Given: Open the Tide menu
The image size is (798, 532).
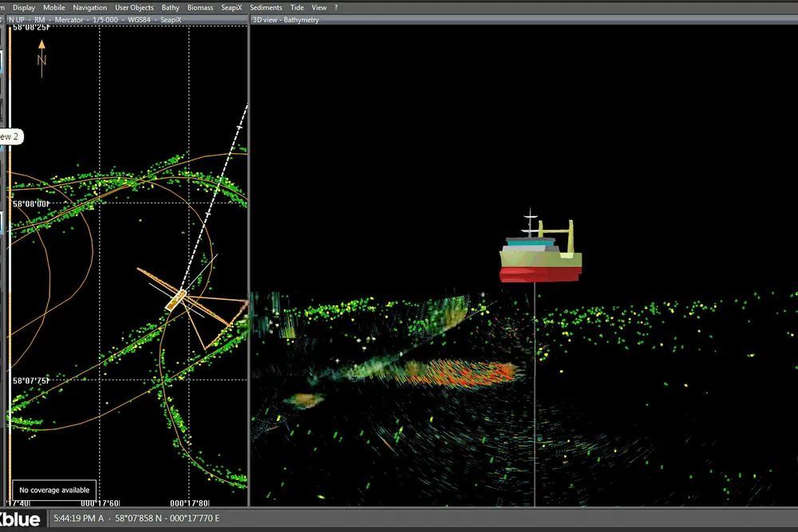Looking at the screenshot, I should pos(297,7).
